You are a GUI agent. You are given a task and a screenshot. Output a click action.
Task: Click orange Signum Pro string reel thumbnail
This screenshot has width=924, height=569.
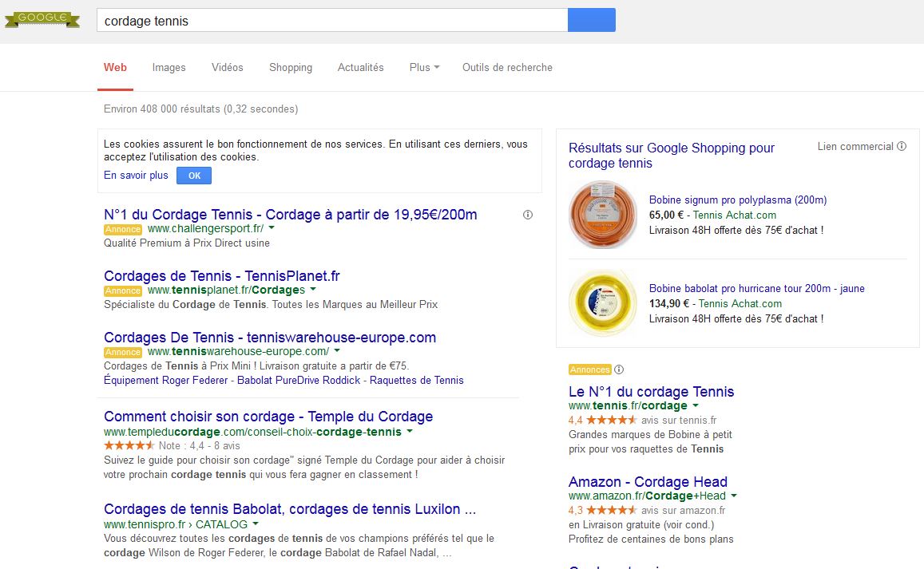603,215
